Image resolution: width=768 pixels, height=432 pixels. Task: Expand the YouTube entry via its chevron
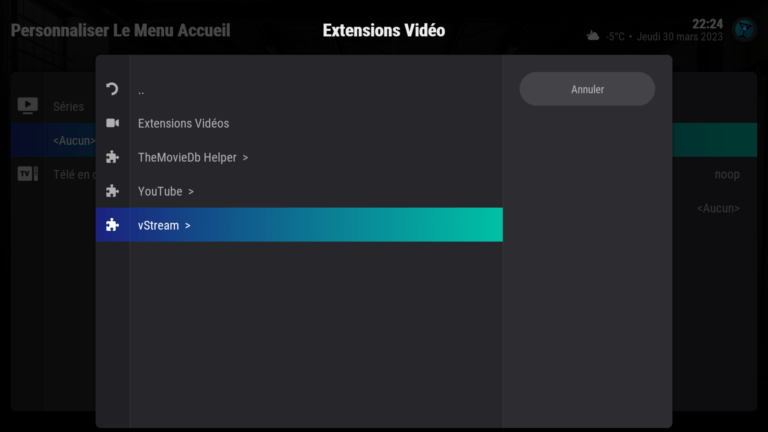point(191,192)
